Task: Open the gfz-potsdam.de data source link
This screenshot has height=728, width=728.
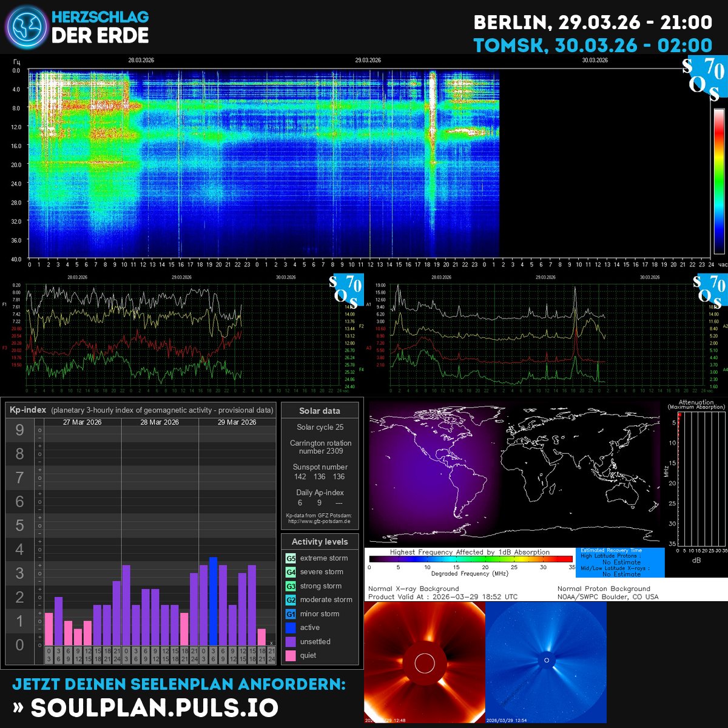Action: (x=320, y=521)
